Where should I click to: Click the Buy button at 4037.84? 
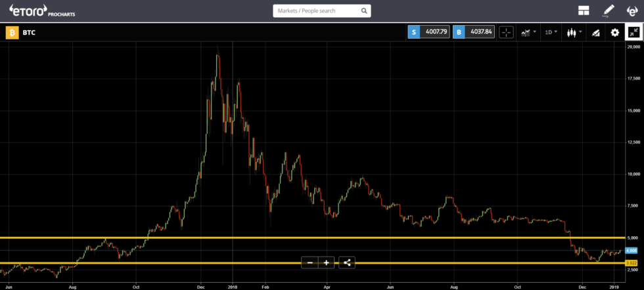point(474,32)
